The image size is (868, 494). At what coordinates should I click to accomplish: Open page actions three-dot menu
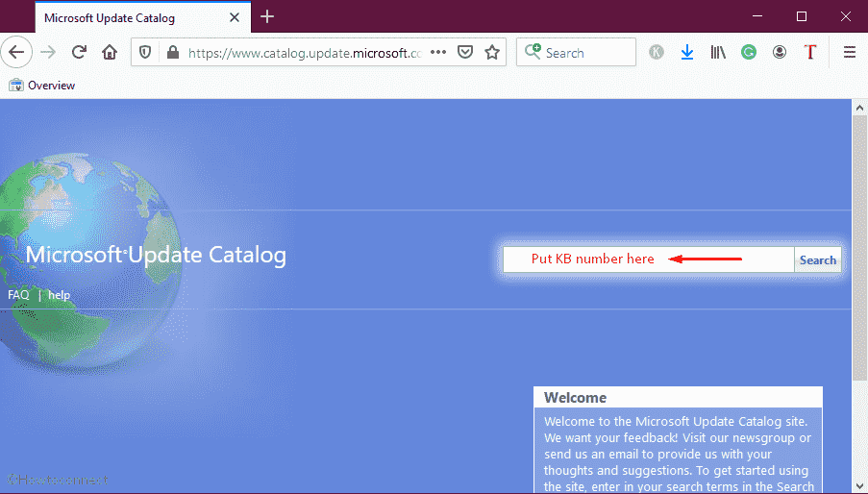coord(438,53)
